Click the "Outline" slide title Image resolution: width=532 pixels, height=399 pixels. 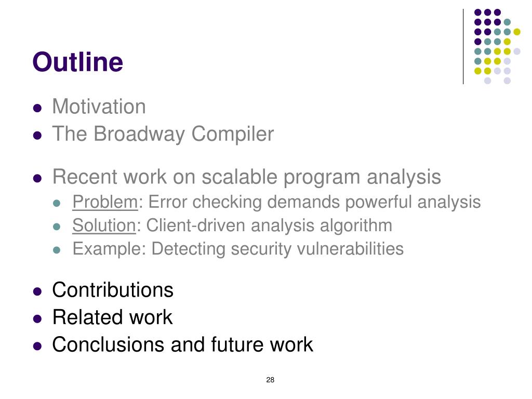(x=78, y=62)
